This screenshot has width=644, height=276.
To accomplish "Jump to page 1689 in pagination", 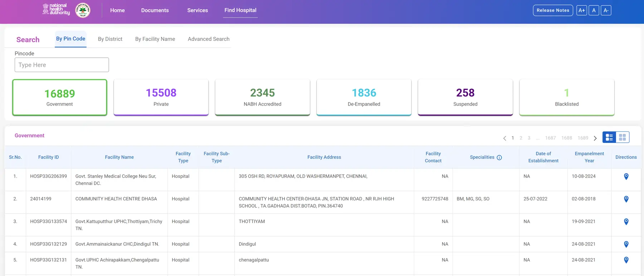I will 582,138.
